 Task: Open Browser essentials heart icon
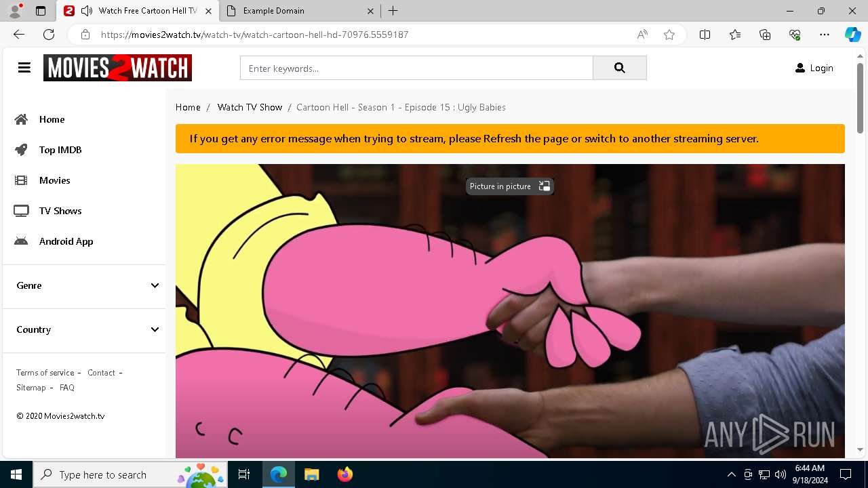pos(795,35)
